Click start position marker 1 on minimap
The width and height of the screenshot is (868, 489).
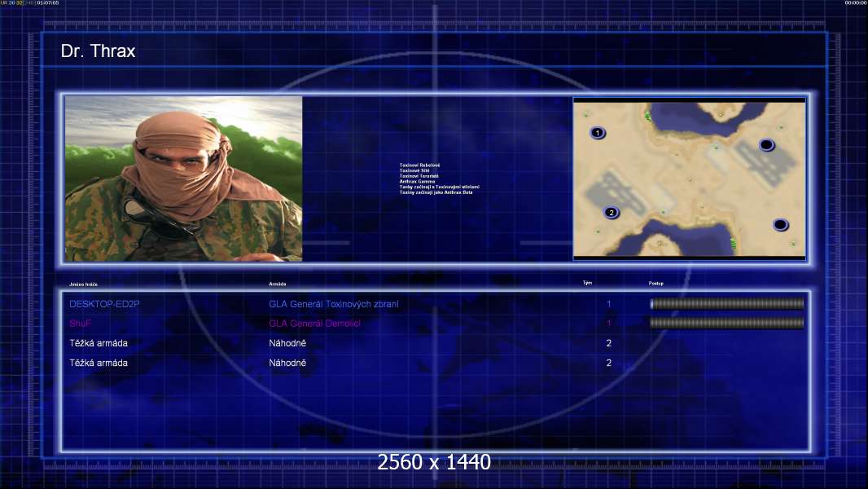(x=598, y=133)
